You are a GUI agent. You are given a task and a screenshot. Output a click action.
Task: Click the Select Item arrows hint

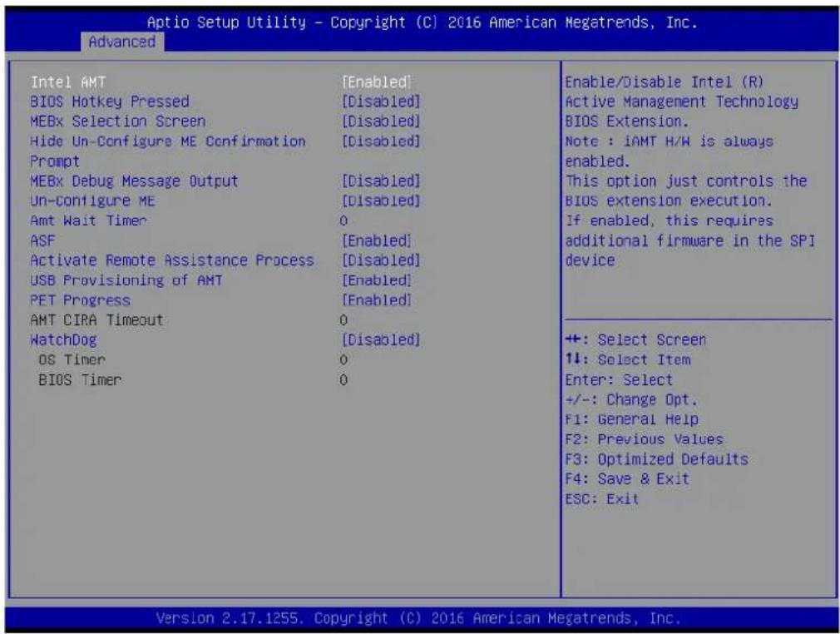point(628,359)
